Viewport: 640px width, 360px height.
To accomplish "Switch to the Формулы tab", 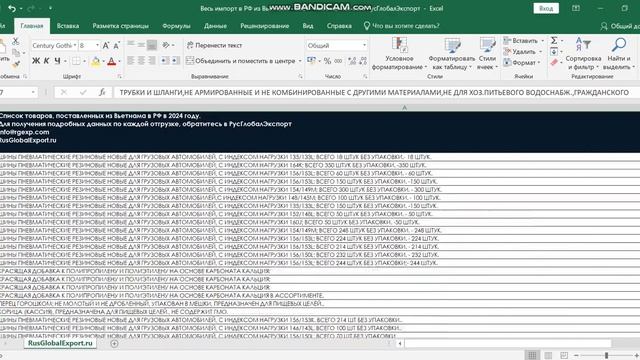I will [176, 26].
